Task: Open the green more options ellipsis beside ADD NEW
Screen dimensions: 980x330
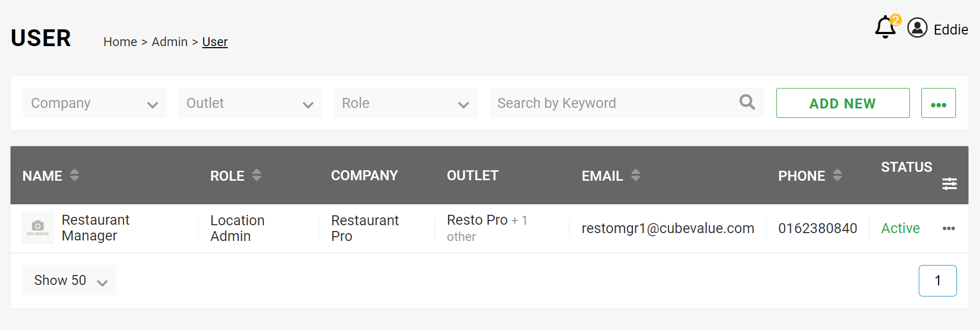Action: 939,103
